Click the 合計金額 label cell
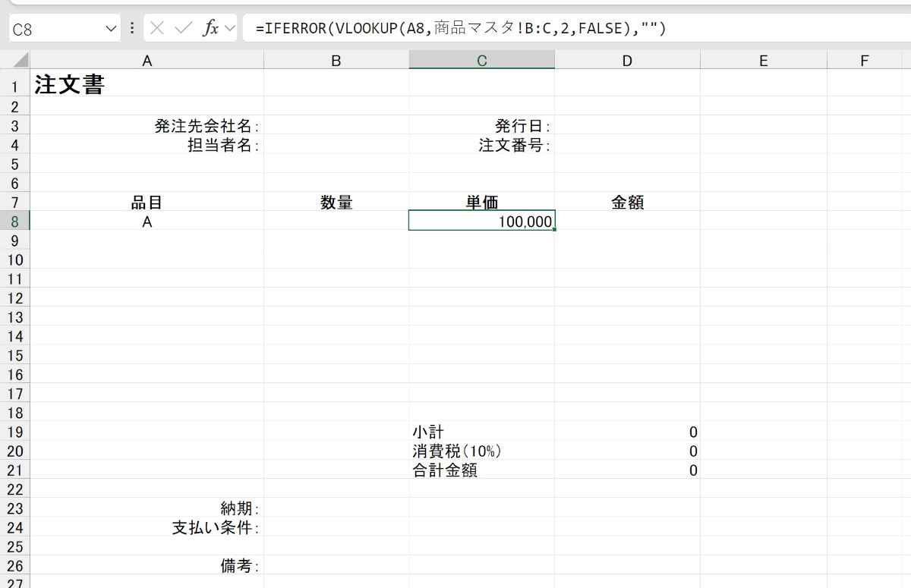This screenshot has width=911, height=588. click(481, 470)
